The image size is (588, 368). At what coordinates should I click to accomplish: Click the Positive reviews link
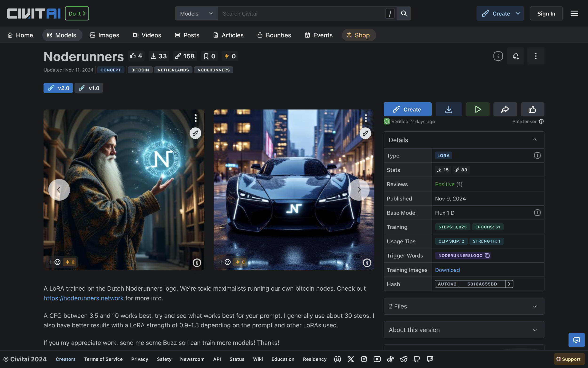(x=445, y=184)
